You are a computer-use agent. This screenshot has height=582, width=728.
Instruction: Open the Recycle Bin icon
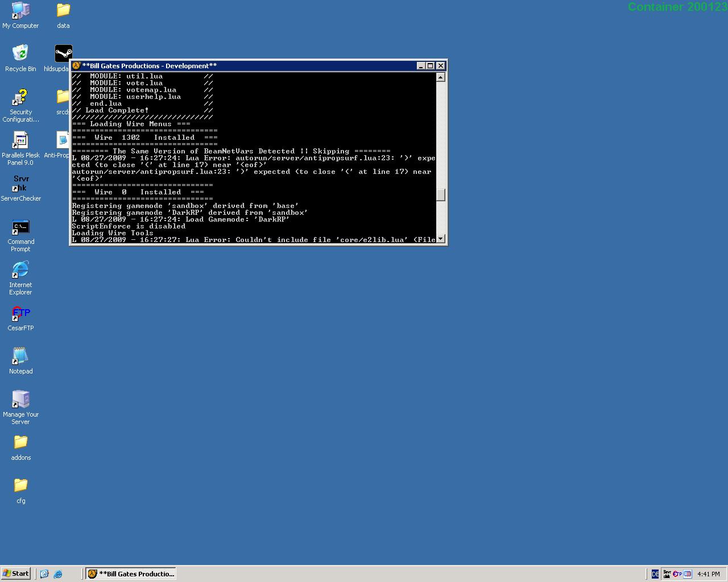(20, 54)
